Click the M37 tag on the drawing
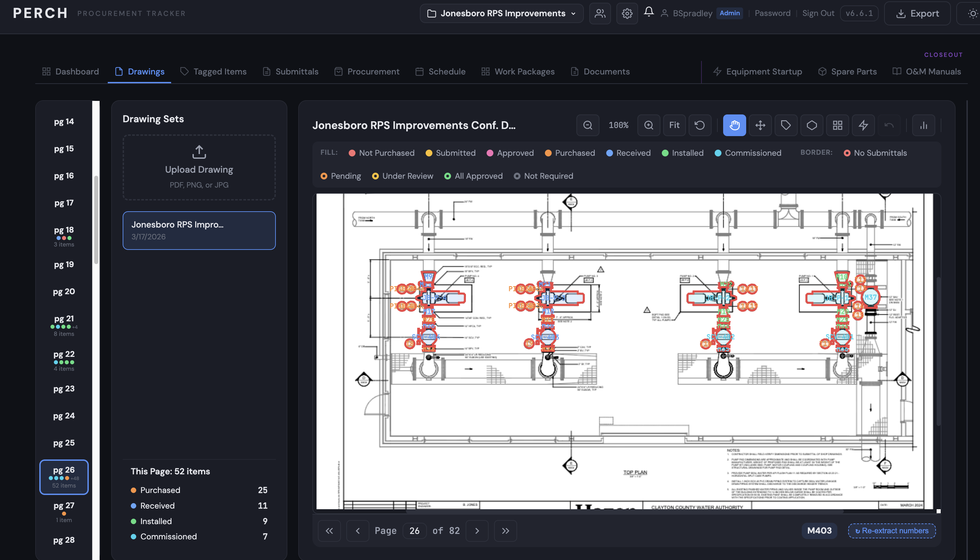980x560 pixels. (x=870, y=297)
